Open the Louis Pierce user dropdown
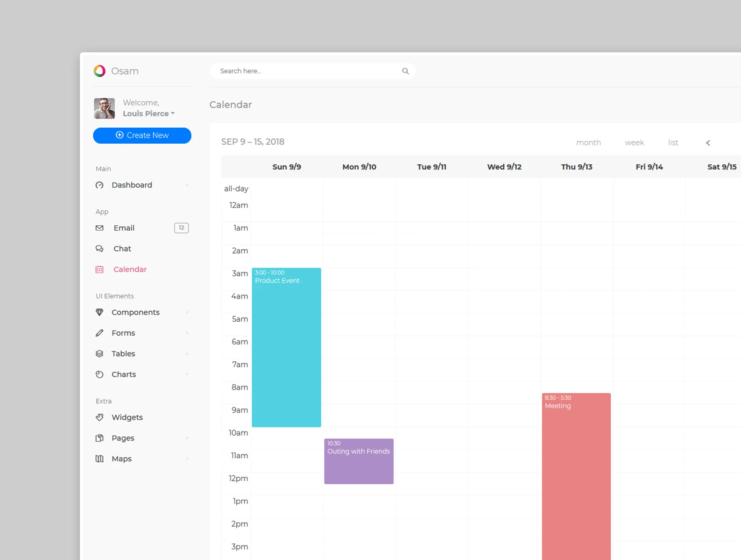The height and width of the screenshot is (560, 741). click(x=149, y=114)
